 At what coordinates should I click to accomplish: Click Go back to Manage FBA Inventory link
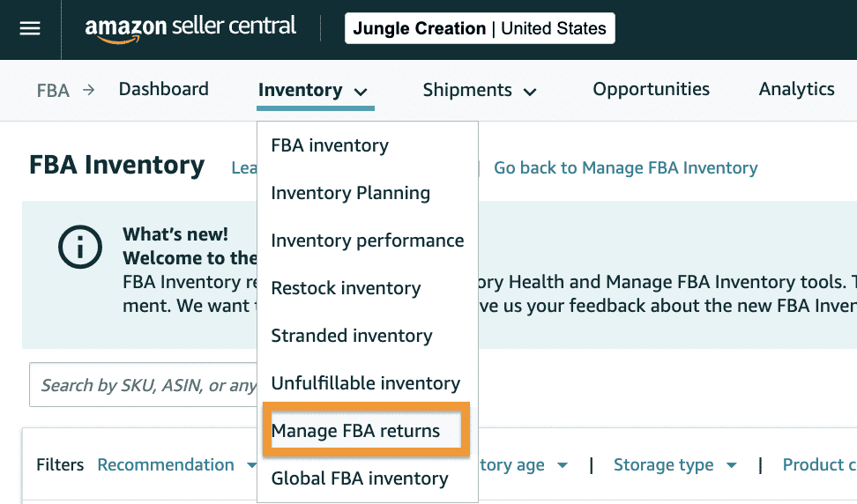(x=625, y=167)
